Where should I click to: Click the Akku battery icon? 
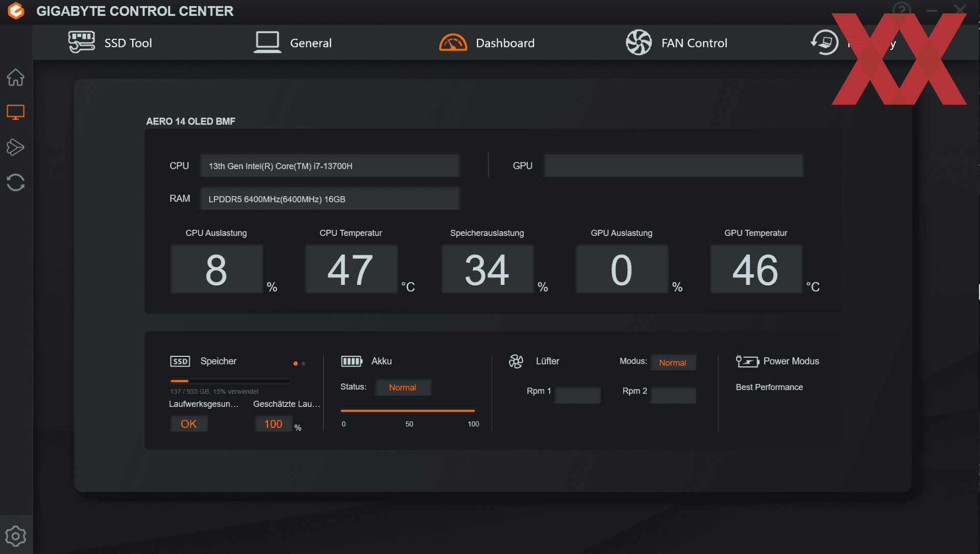352,362
